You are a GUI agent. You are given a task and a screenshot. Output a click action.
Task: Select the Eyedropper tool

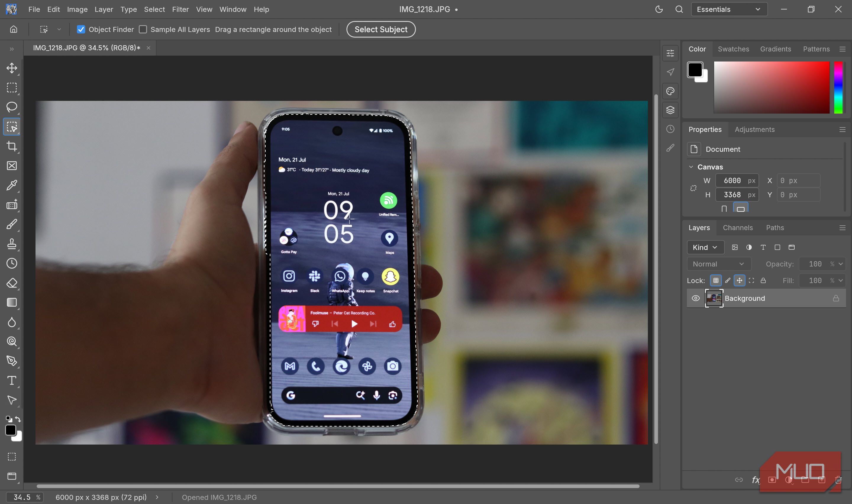click(x=12, y=185)
